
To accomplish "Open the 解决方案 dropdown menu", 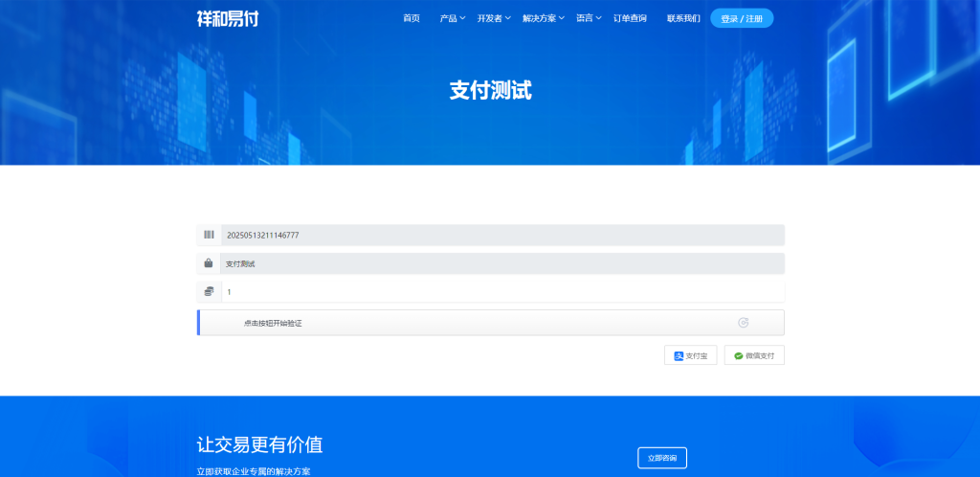I will pos(543,18).
